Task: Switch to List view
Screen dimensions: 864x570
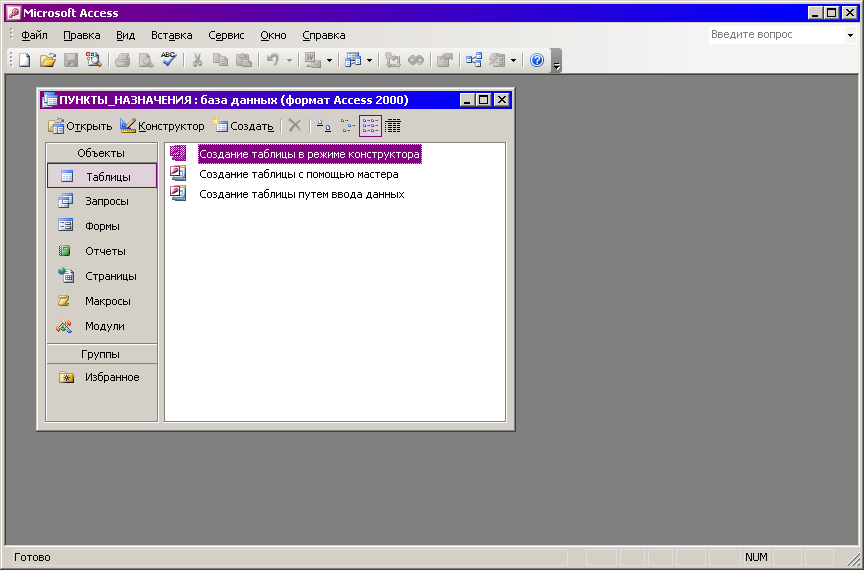Action: click(370, 126)
